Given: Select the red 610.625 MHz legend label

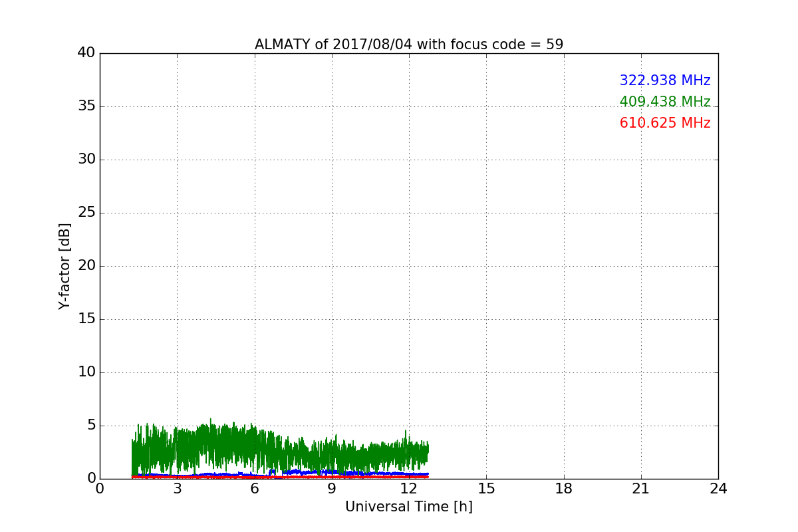Looking at the screenshot, I should [665, 123].
